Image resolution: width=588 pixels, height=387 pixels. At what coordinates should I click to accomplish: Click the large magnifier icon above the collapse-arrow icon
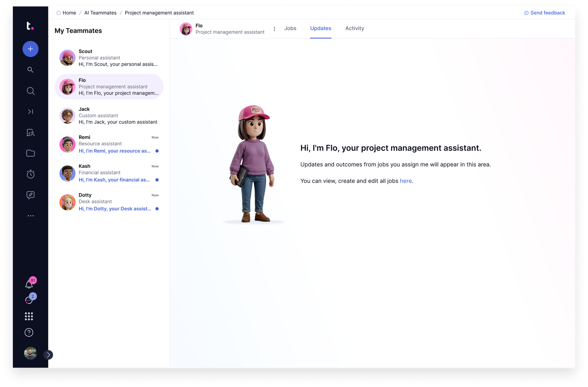tap(31, 91)
